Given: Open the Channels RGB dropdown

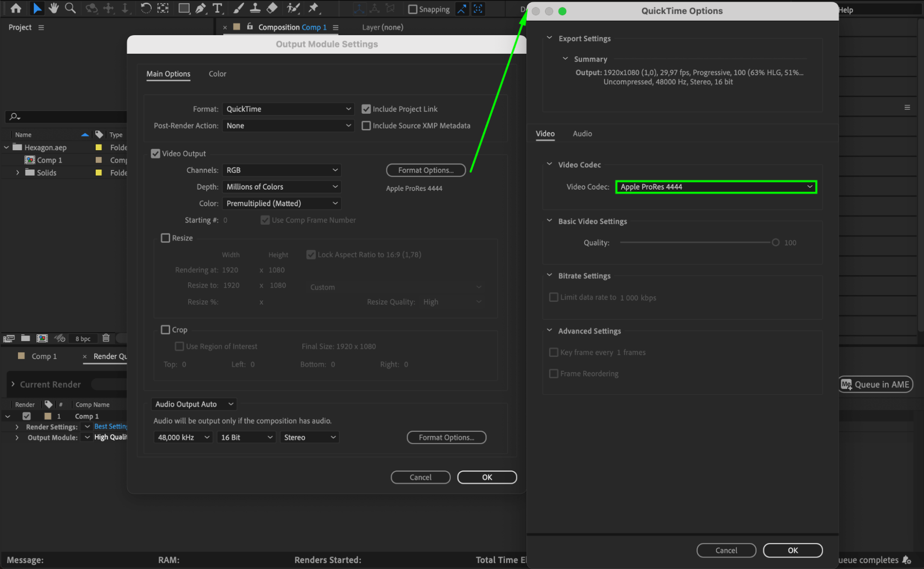Looking at the screenshot, I should tap(281, 170).
